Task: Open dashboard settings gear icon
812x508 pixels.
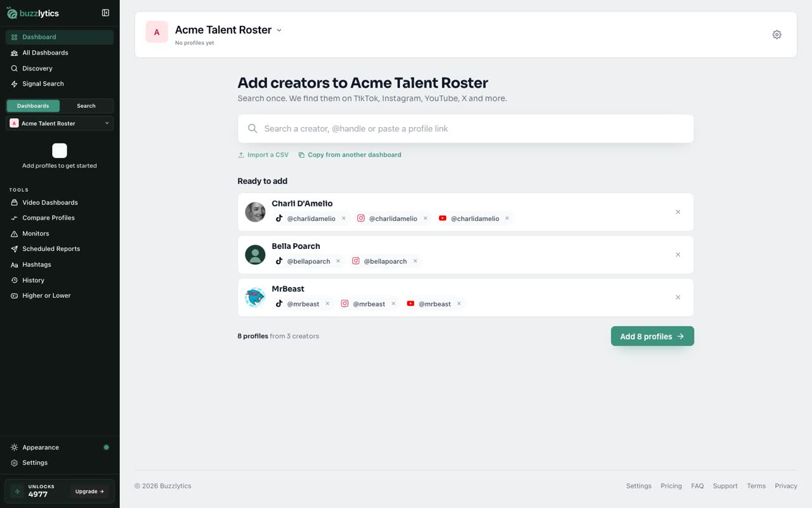Action: (776, 34)
